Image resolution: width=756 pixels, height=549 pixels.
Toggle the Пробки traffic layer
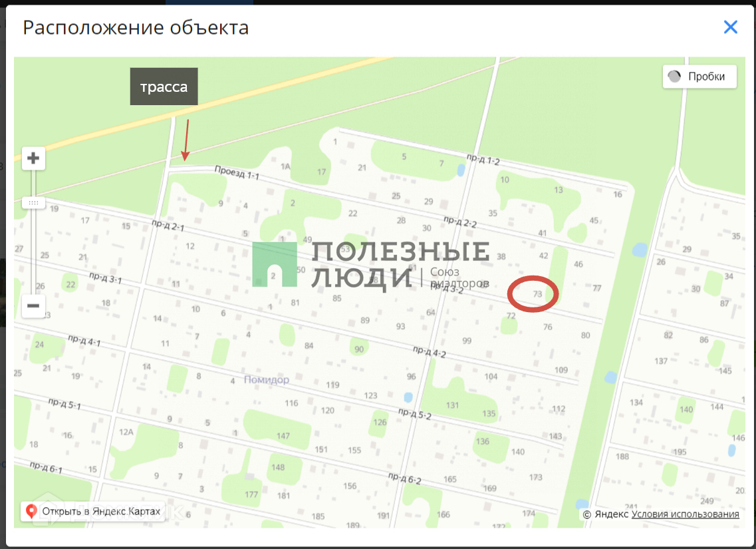click(x=699, y=77)
